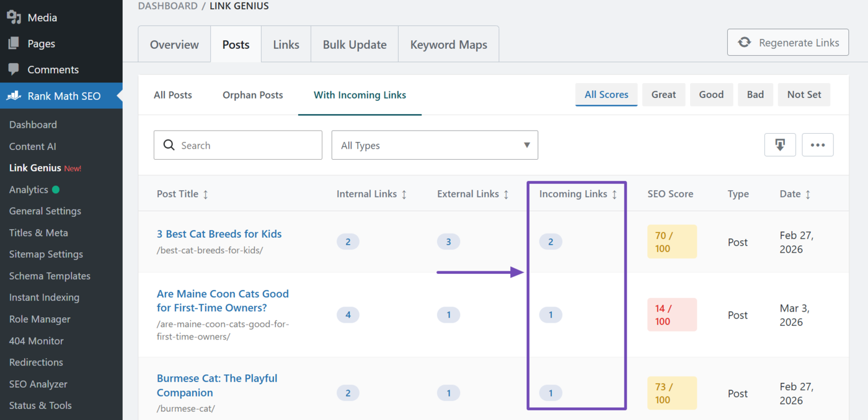Toggle the Bad score filter

[755, 94]
